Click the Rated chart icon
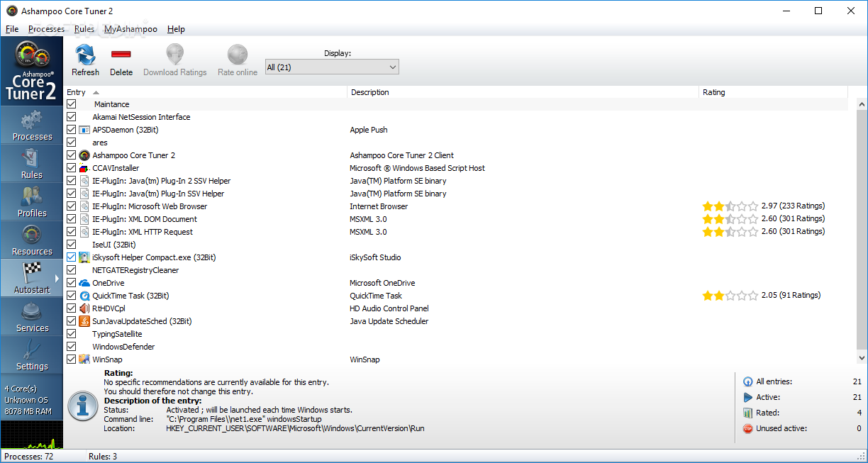The height and width of the screenshot is (463, 868). [747, 413]
